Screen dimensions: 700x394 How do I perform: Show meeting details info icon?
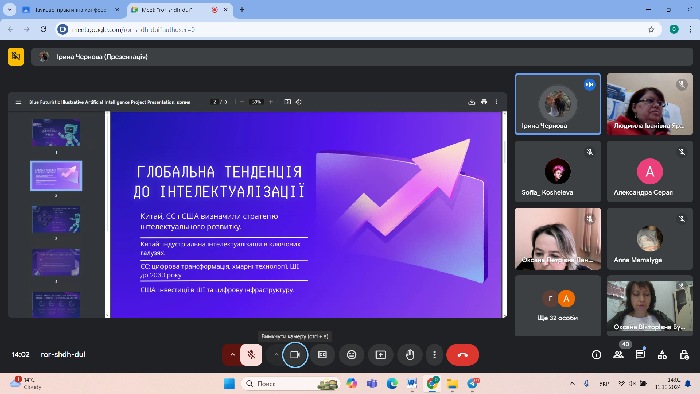coord(596,355)
